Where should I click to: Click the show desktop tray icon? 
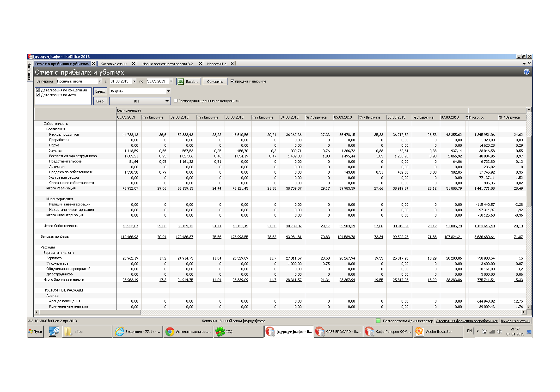529,332
